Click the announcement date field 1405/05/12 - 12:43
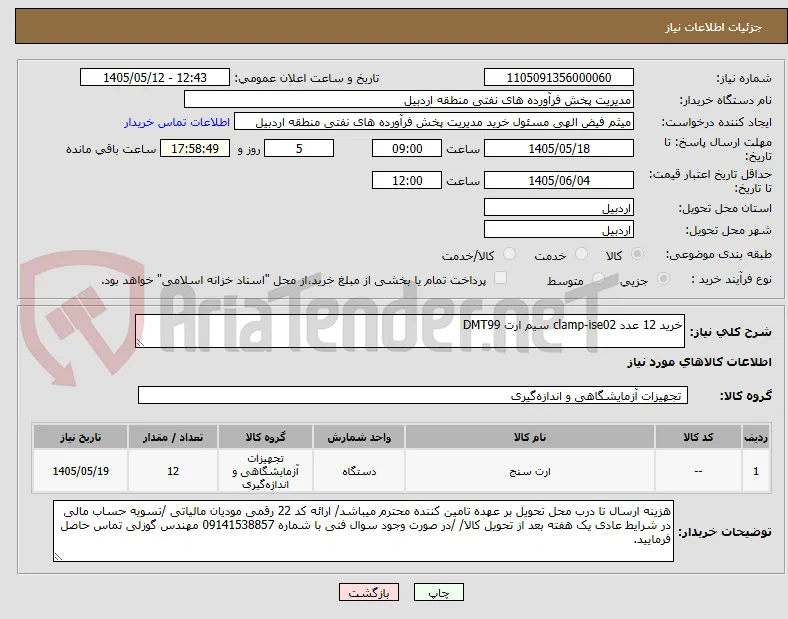788x619 pixels. click(x=155, y=77)
